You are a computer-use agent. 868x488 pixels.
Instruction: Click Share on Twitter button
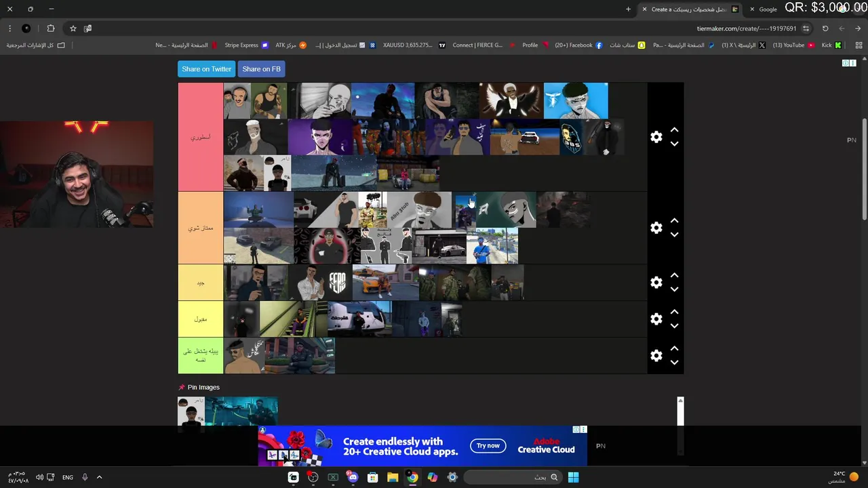click(206, 69)
